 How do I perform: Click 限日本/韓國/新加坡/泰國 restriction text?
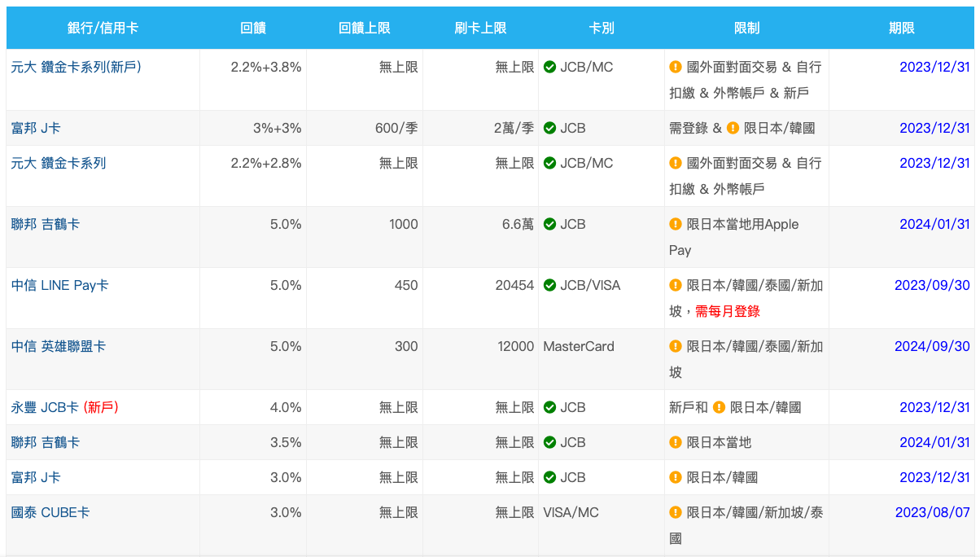pyautogui.click(x=746, y=525)
